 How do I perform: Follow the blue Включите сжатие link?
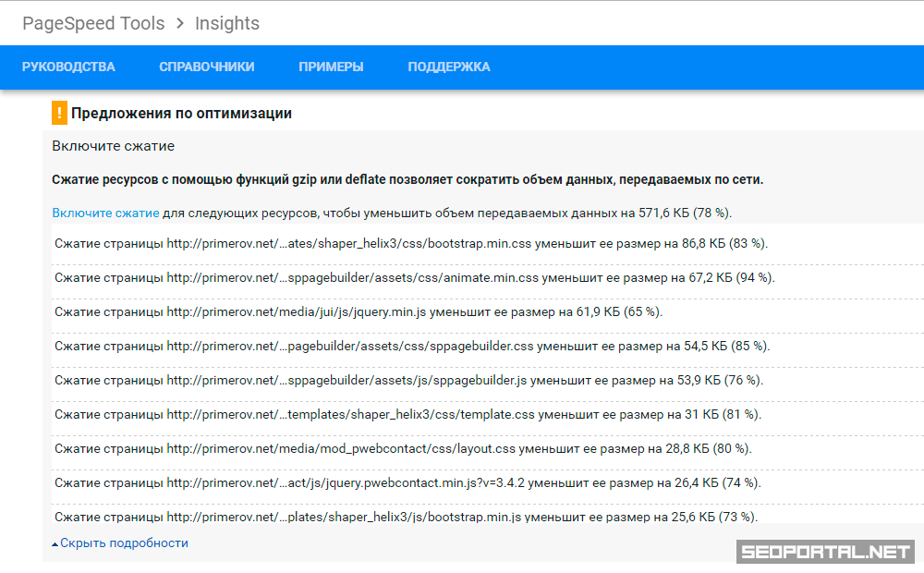(105, 213)
